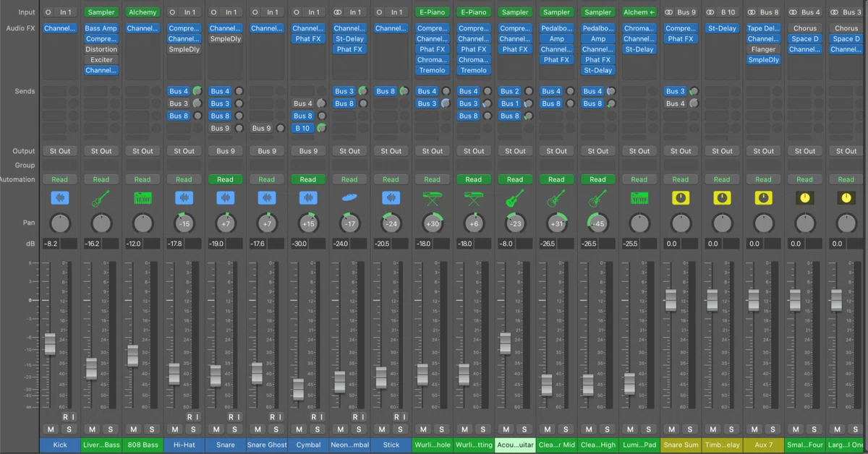Toggle mono input format on Kick strip
The height and width of the screenshot is (454, 868).
tap(48, 12)
